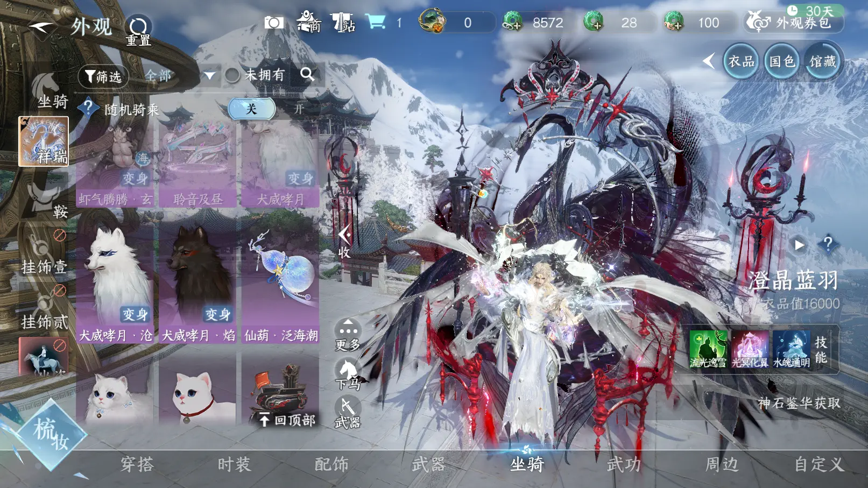Click the search magnifier icon
Viewport: 868px width, 488px height.
click(x=307, y=74)
